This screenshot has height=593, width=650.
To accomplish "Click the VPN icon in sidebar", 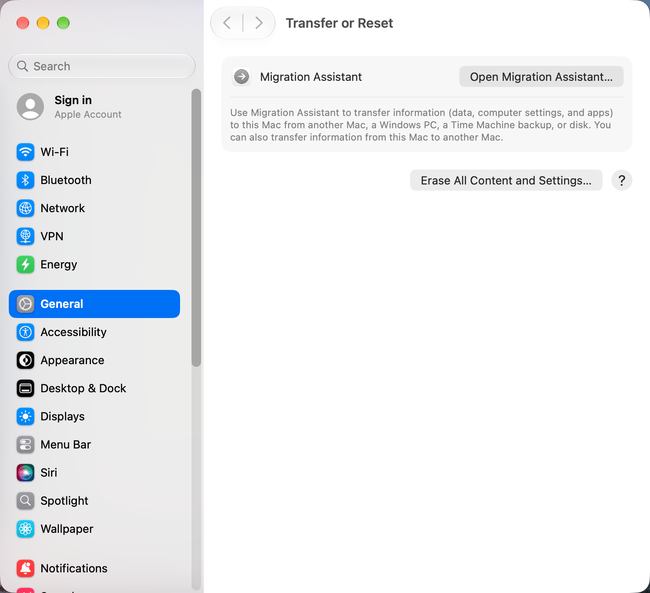I will click(x=25, y=236).
